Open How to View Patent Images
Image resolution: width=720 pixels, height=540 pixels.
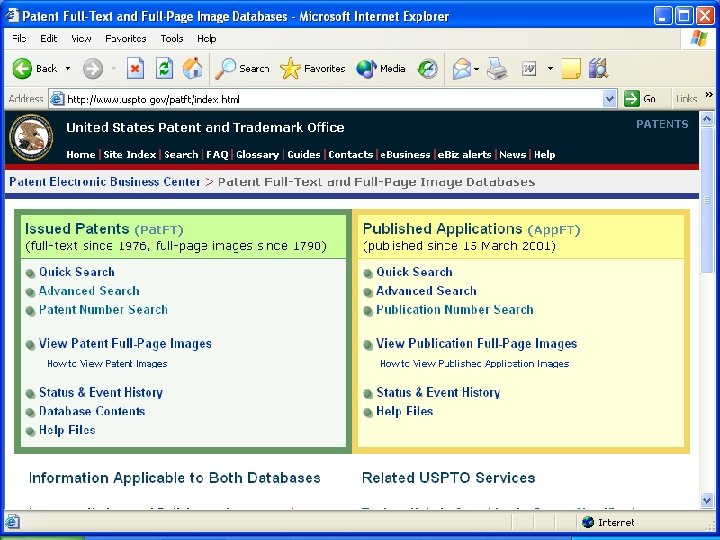pos(107,364)
